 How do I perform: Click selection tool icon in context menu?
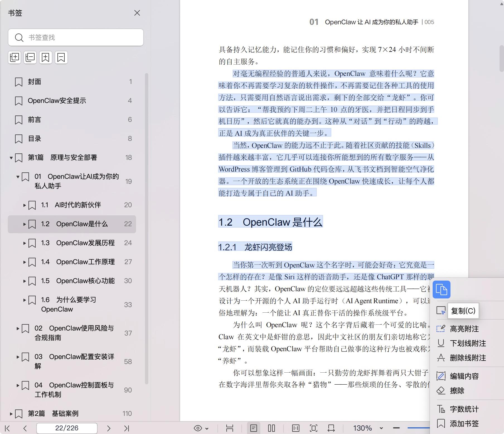[x=441, y=311]
